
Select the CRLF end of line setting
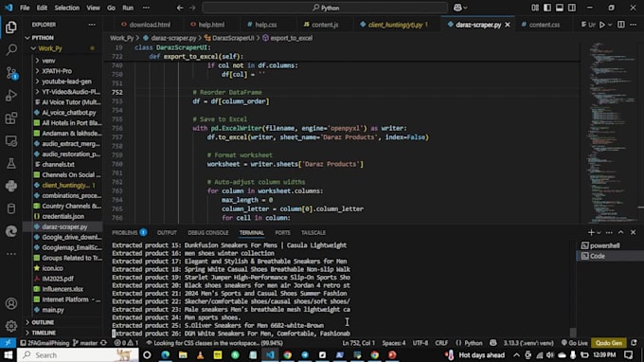tap(441, 343)
